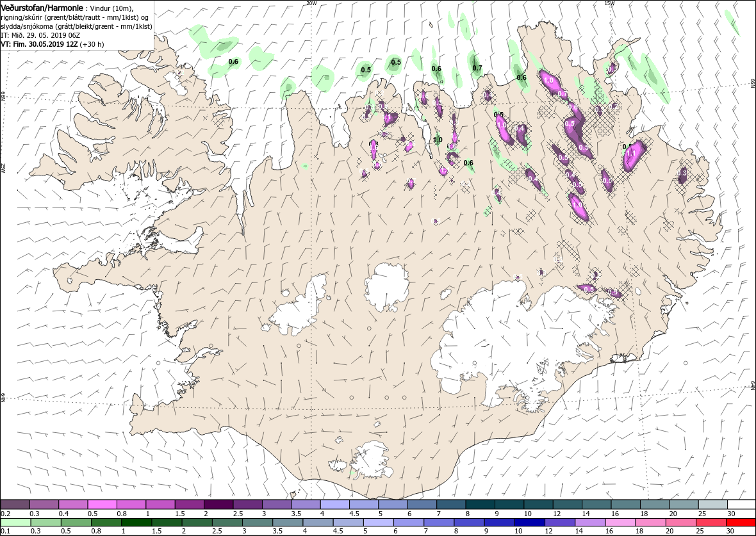This screenshot has width=756, height=536.
Task: Select the dark teal swatch labeled 9 in purple row
Action: pos(509,504)
